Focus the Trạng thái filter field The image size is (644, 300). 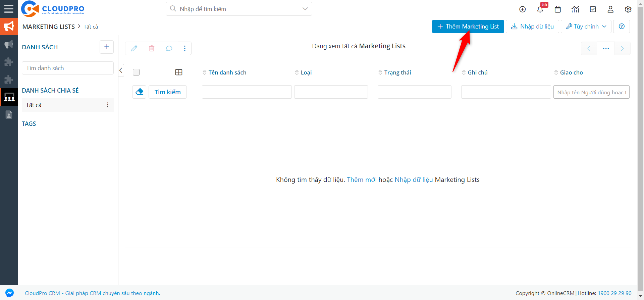[x=415, y=92]
